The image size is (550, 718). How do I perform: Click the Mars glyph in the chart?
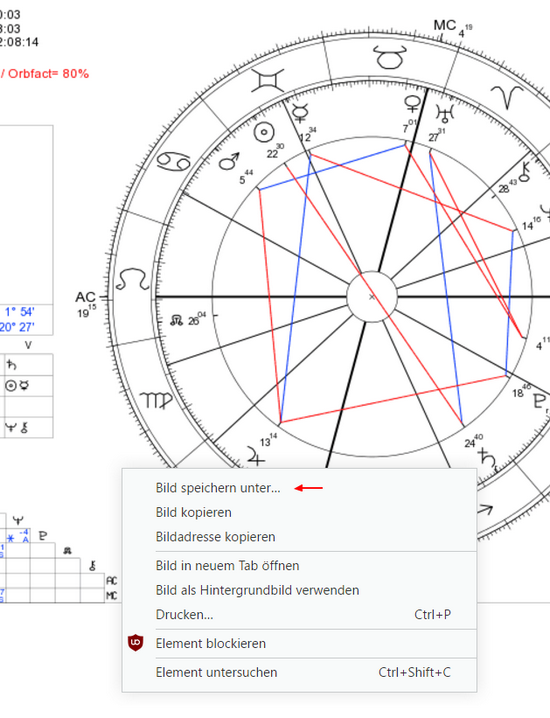[229, 161]
